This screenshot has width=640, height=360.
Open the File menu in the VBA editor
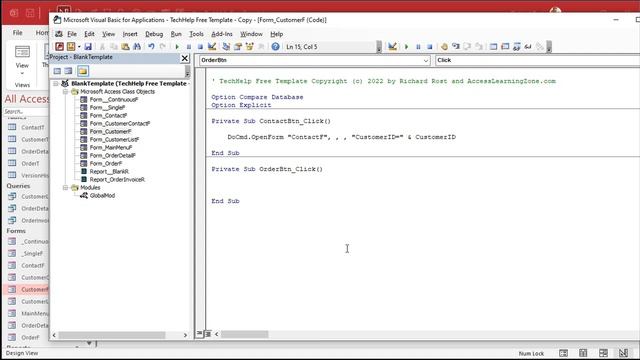[72, 34]
